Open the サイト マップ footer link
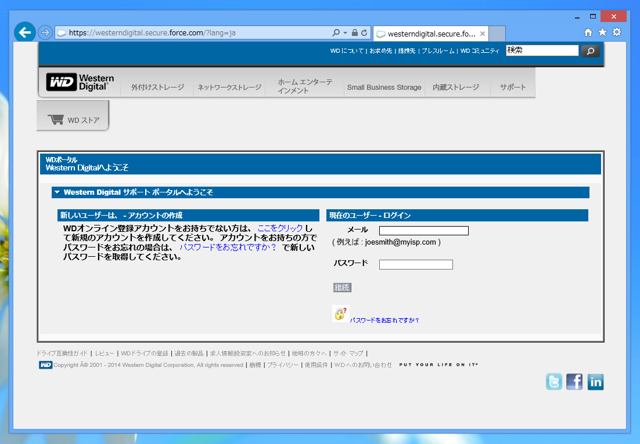640x444 pixels. (x=348, y=353)
